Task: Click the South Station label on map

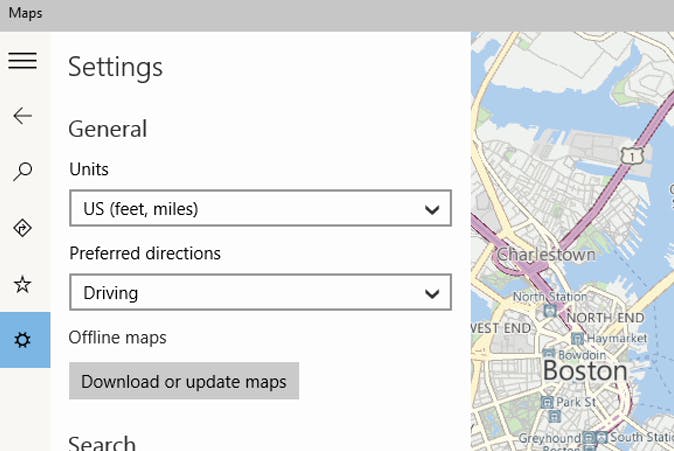Action: 639,437
